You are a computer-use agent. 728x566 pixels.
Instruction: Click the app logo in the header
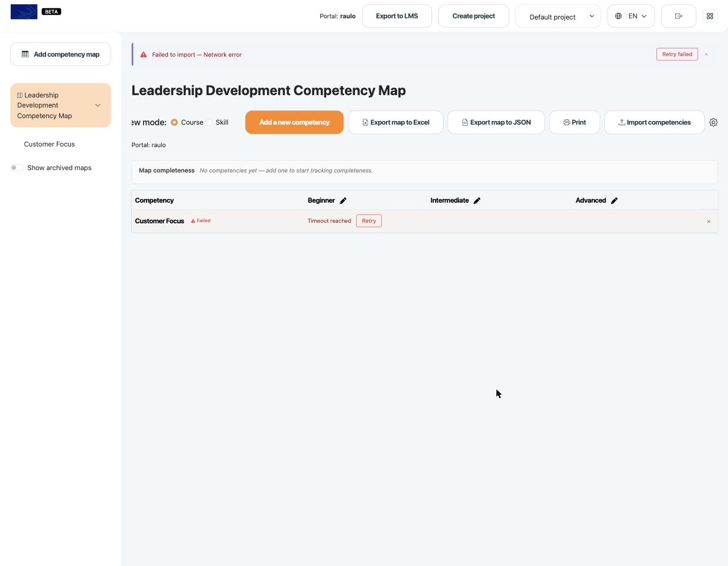[24, 12]
